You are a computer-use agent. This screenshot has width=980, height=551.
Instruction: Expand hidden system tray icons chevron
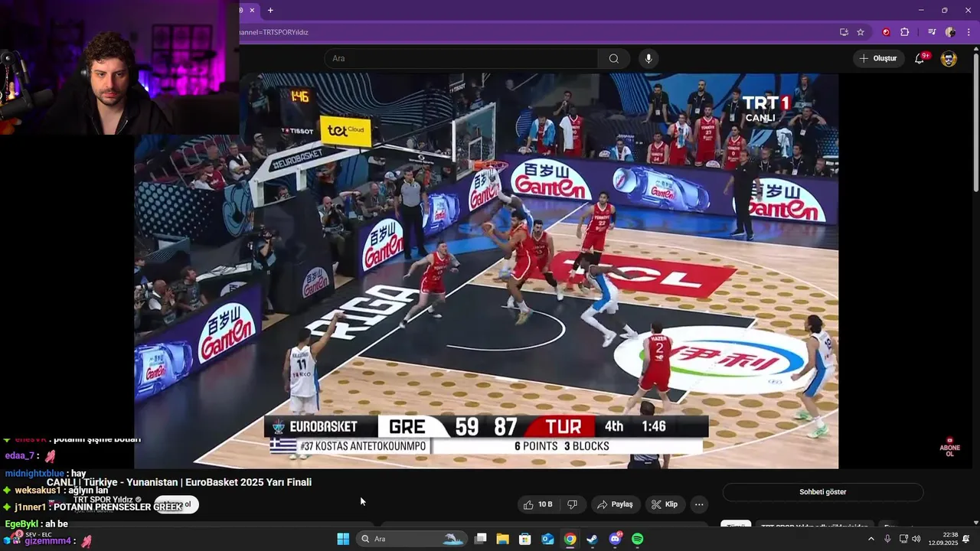[871, 539]
